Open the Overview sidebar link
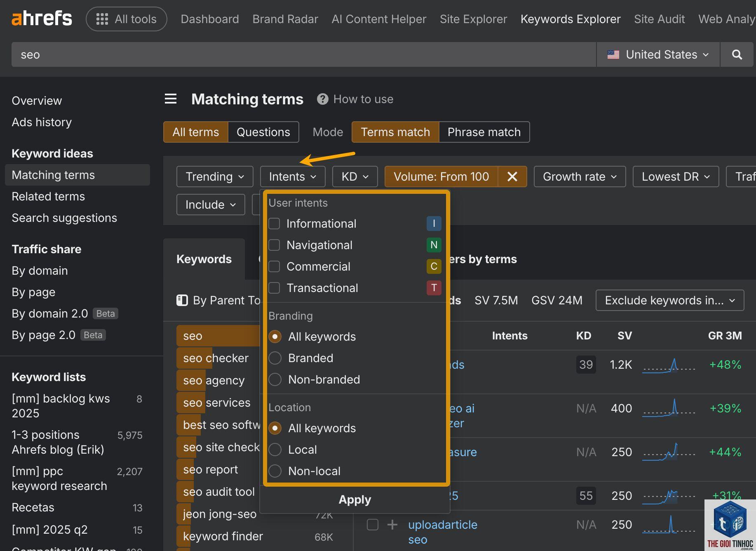The width and height of the screenshot is (756, 551). point(37,101)
